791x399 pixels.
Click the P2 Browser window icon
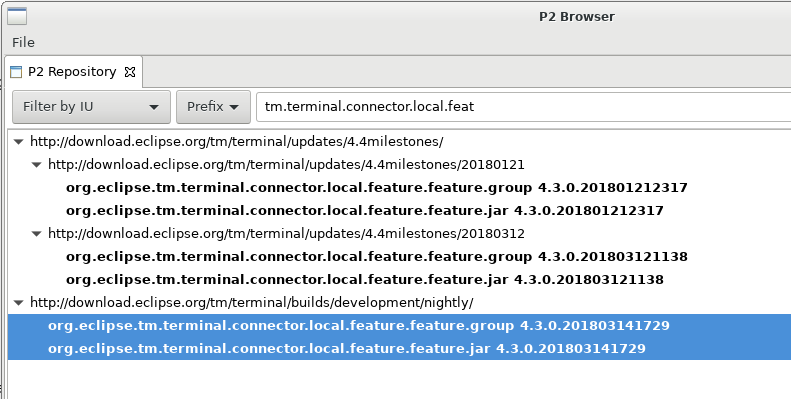tap(17, 16)
